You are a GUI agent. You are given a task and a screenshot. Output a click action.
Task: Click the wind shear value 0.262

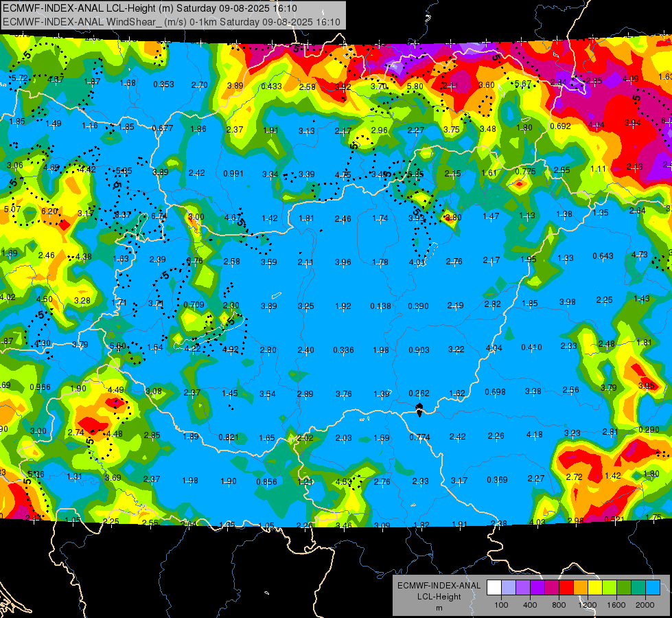click(x=419, y=393)
